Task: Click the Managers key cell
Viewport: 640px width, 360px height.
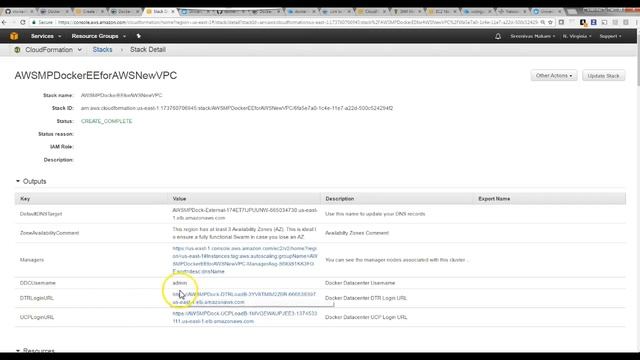Action: coord(32,260)
